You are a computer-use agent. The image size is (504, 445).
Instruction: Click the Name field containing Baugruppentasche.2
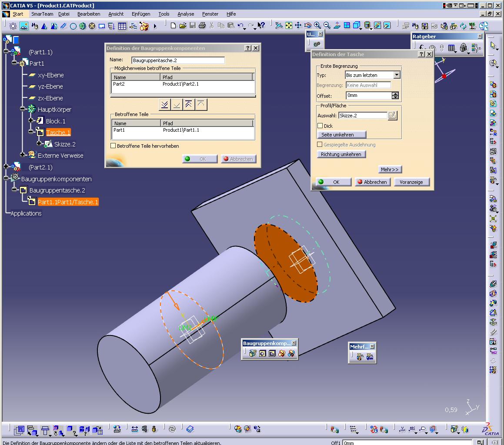[178, 60]
